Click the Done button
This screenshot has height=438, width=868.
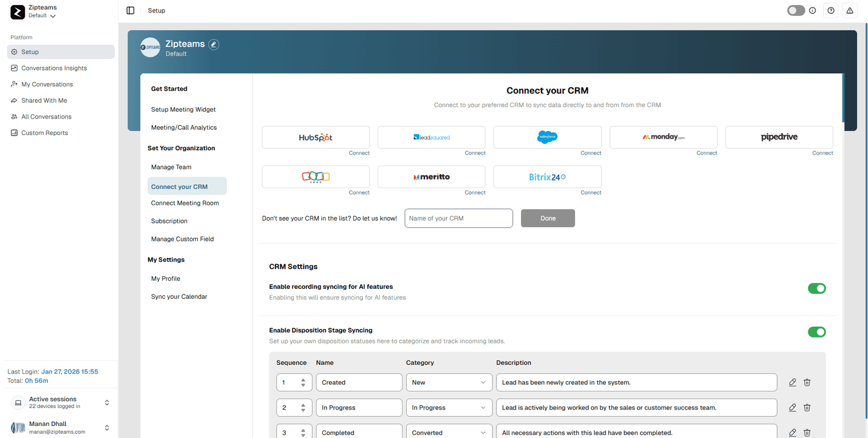(x=548, y=218)
